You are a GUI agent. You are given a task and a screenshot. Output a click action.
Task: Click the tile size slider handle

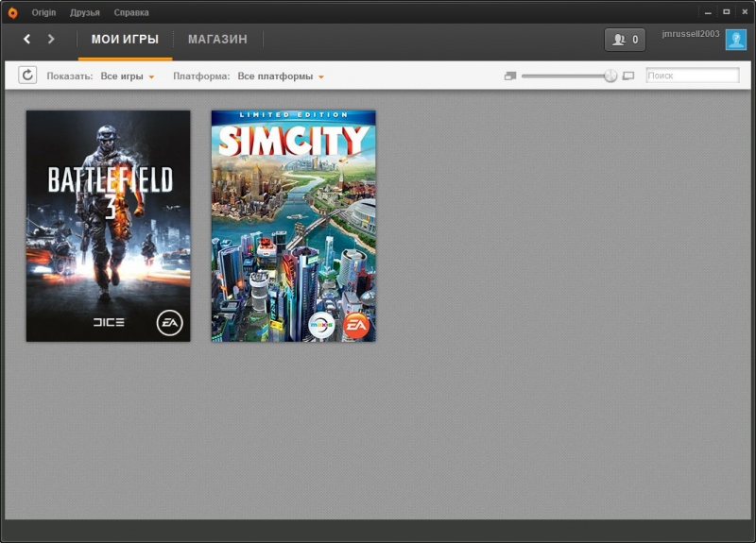[x=610, y=76]
